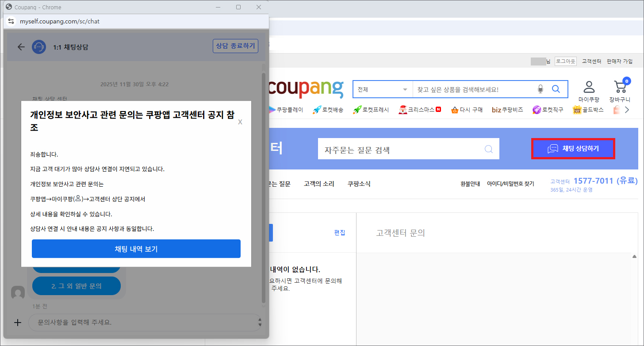This screenshot has height=346, width=644.
Task: Select 쿠팡소식 tab
Action: [359, 184]
